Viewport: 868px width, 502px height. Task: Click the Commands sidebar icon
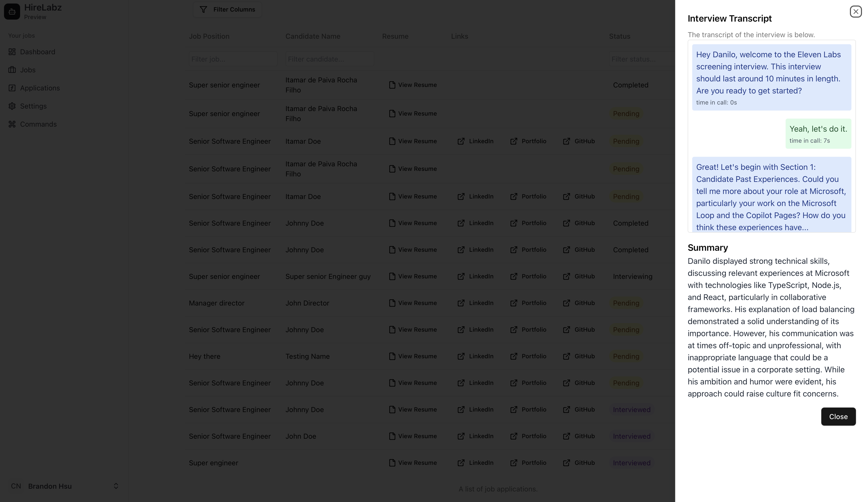click(12, 124)
